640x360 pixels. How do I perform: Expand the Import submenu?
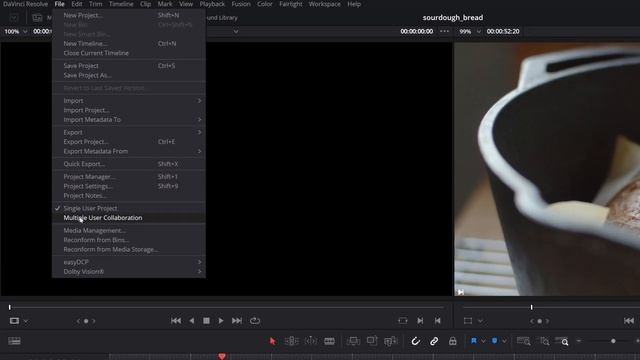coord(129,100)
